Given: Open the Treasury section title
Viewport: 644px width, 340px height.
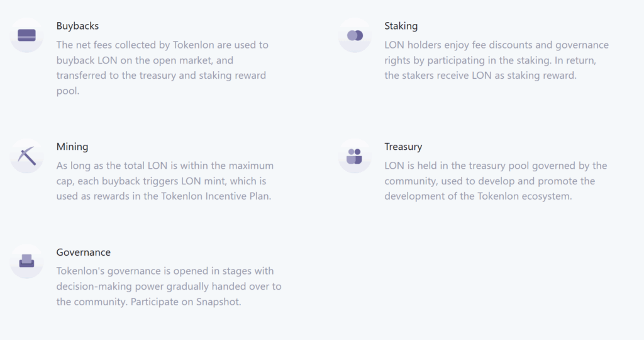Looking at the screenshot, I should click(x=403, y=147).
